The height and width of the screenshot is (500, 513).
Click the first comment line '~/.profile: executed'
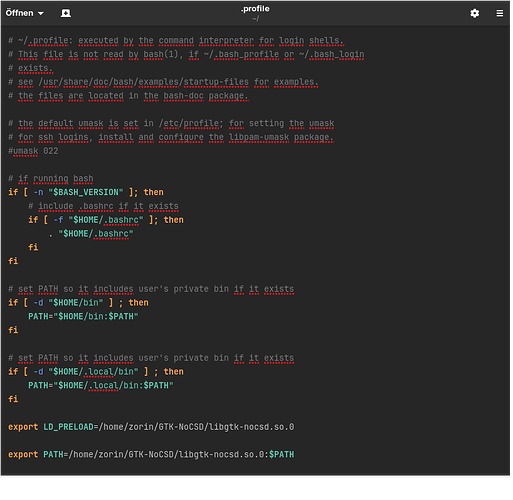click(176, 41)
